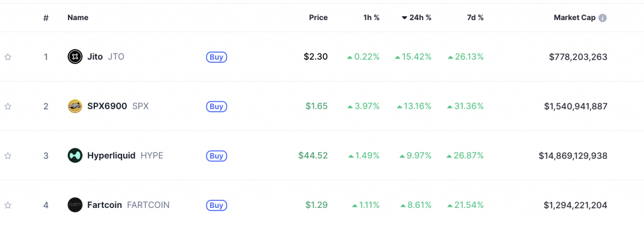Sort by the 24h % column

(416, 18)
